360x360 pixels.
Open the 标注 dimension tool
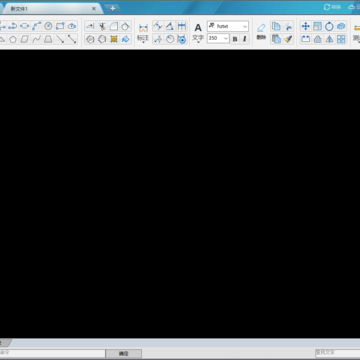(x=143, y=33)
